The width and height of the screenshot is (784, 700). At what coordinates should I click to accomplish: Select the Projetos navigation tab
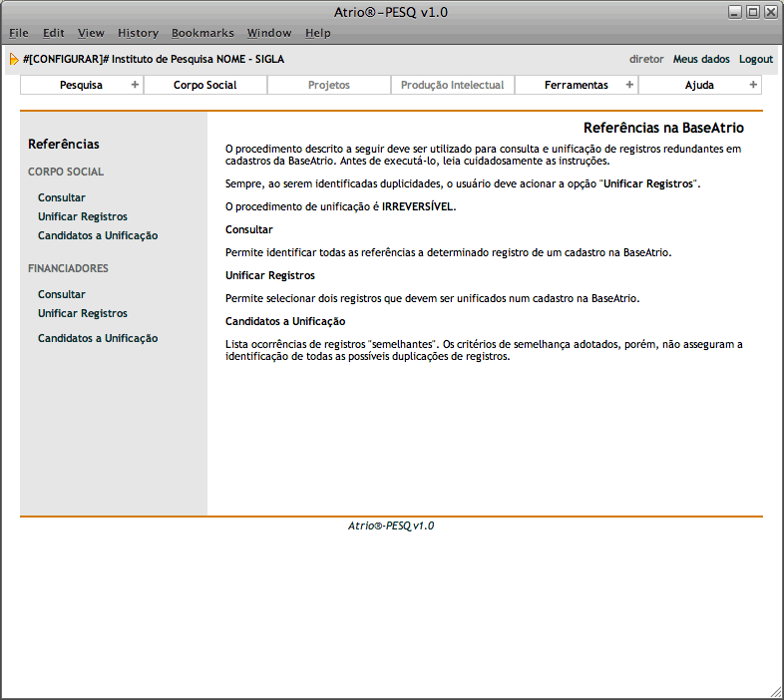pyautogui.click(x=328, y=85)
